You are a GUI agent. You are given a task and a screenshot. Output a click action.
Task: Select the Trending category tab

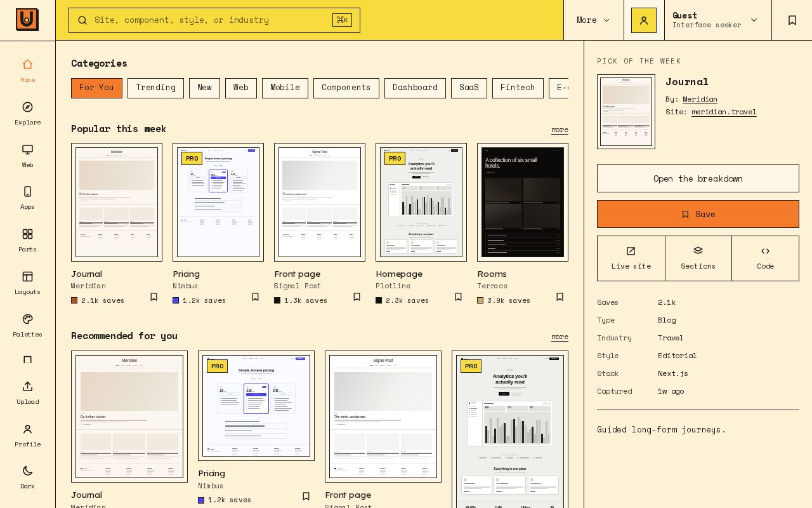pyautogui.click(x=155, y=88)
